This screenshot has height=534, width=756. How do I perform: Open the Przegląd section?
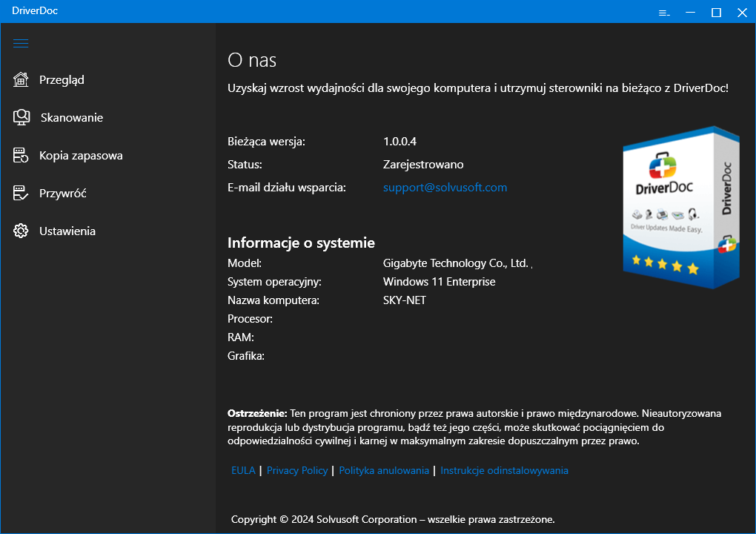pos(62,79)
